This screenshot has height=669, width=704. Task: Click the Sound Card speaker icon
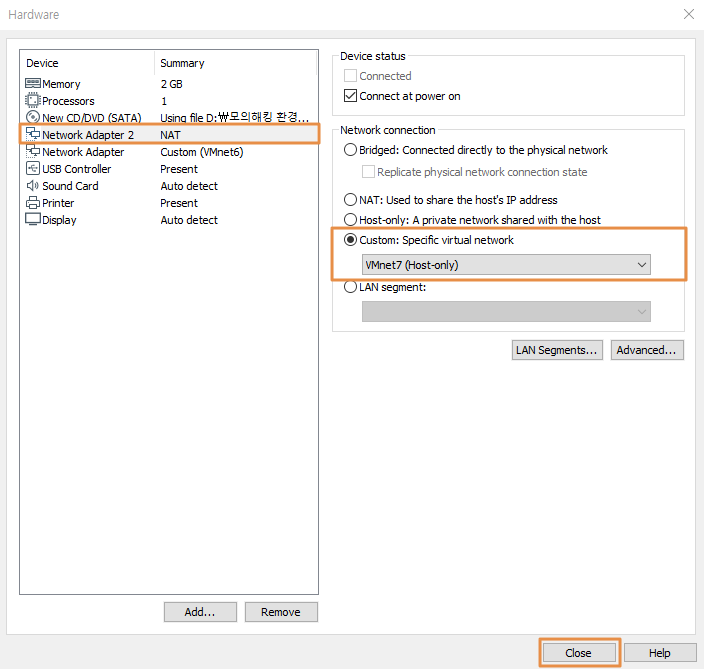33,185
